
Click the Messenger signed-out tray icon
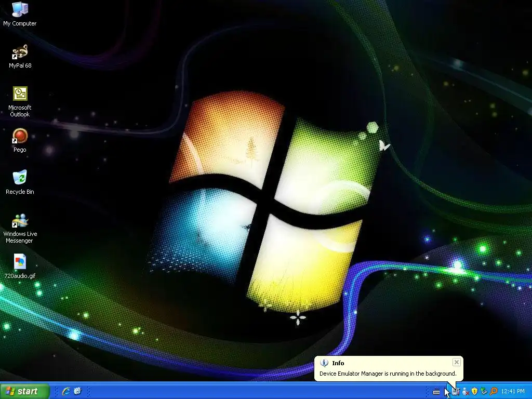pyautogui.click(x=465, y=392)
